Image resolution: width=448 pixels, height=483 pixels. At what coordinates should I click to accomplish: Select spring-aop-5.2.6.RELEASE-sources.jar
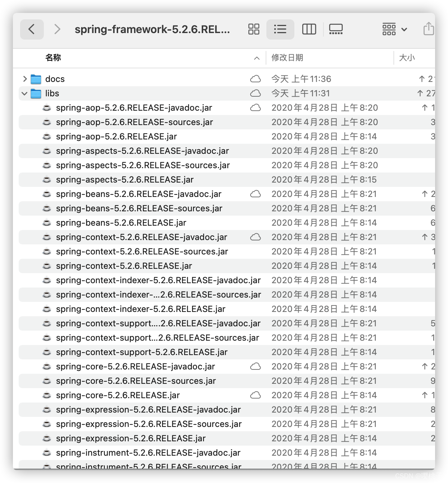tap(134, 122)
